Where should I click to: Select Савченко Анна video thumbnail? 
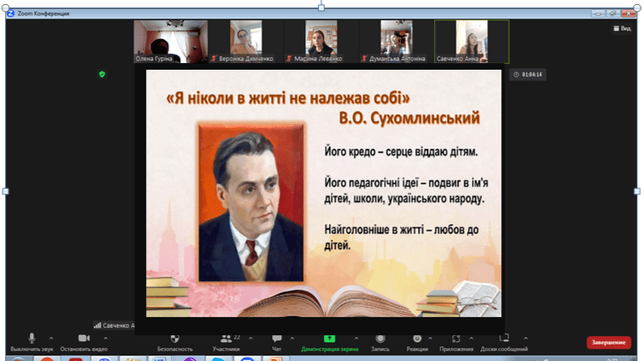coord(471,41)
